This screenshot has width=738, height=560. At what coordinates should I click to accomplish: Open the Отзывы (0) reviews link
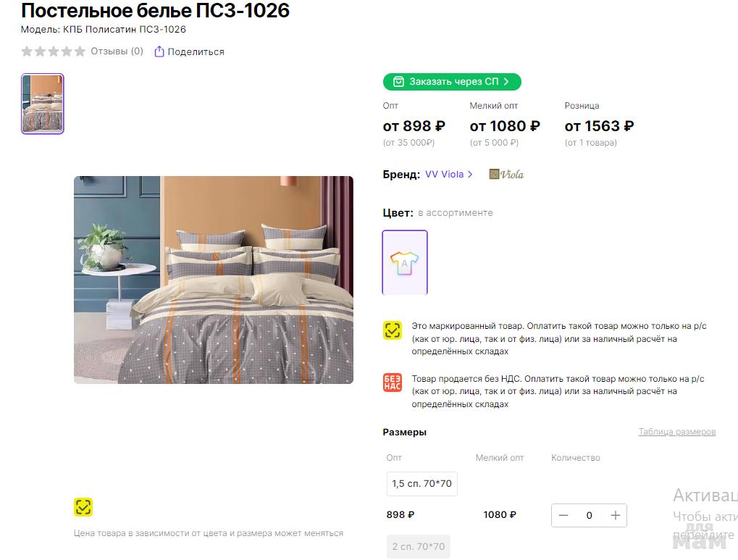(x=117, y=51)
